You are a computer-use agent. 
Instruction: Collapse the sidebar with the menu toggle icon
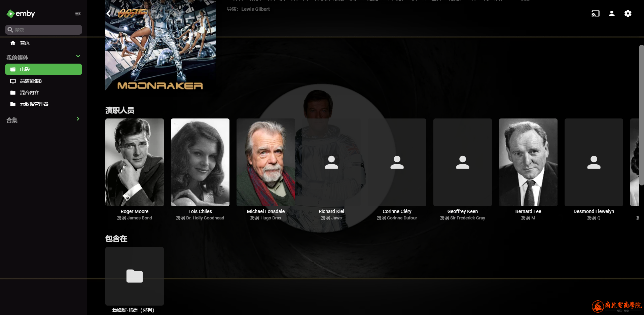tap(78, 13)
